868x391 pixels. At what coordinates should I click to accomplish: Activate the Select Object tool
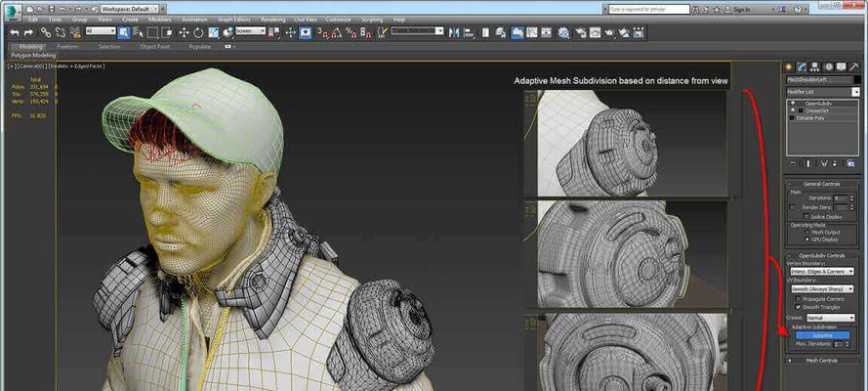click(124, 32)
